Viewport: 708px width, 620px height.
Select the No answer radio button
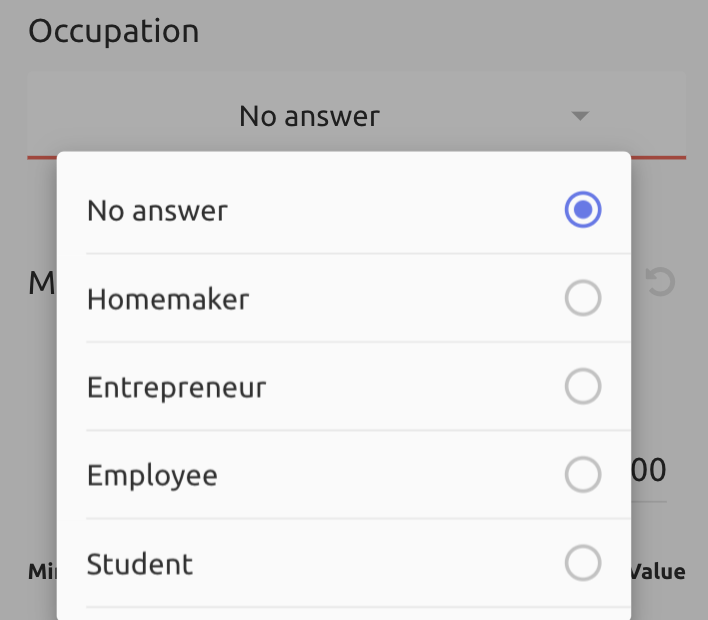point(583,210)
